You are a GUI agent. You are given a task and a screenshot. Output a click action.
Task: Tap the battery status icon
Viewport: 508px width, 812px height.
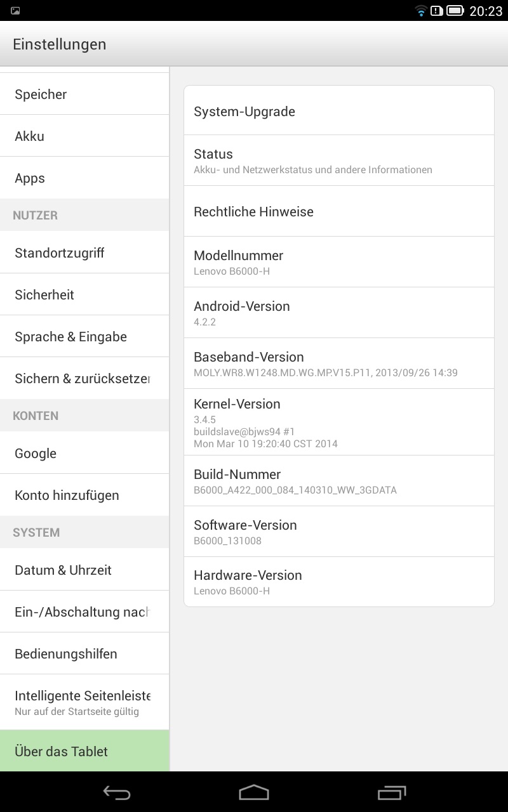pos(455,11)
